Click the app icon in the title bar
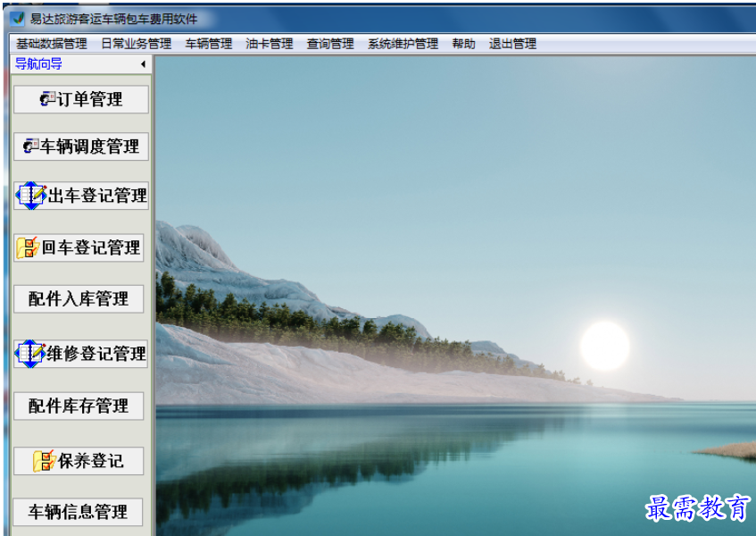The image size is (756, 536). 18,19
